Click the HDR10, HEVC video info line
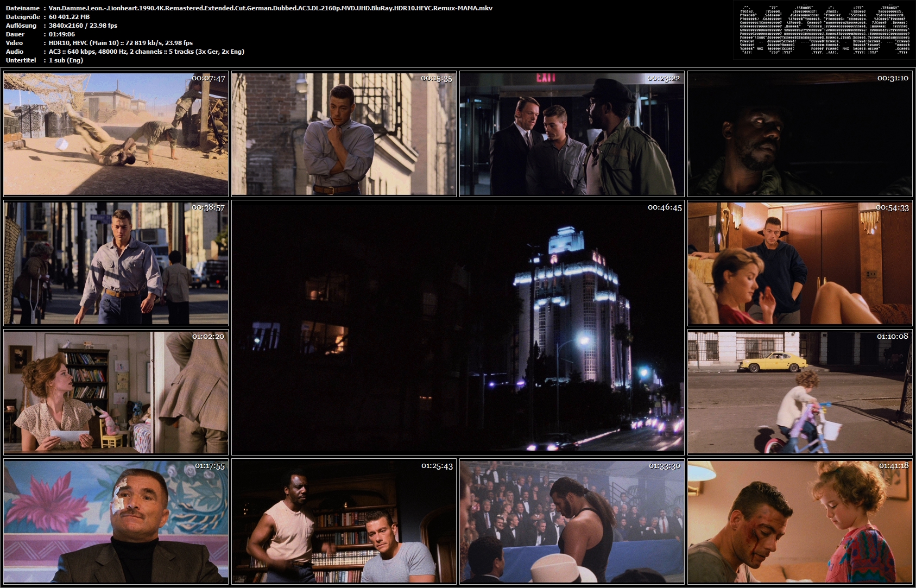 pyautogui.click(x=121, y=43)
